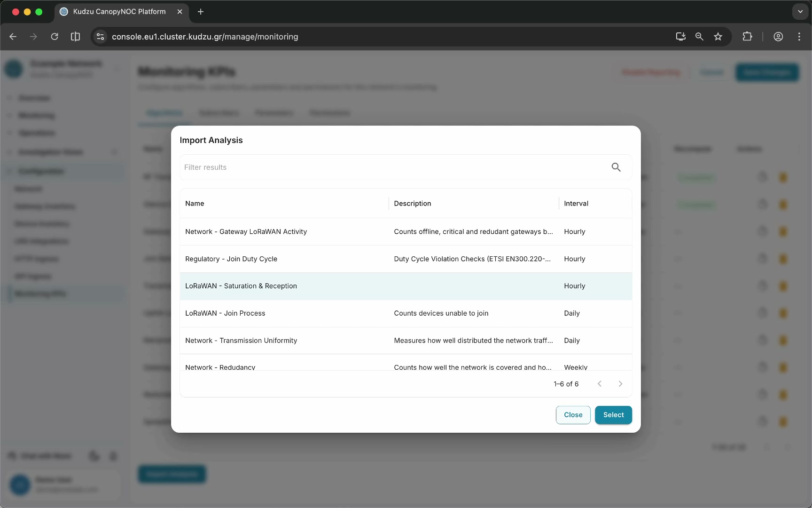Click the install app icon in address bar

click(680, 37)
